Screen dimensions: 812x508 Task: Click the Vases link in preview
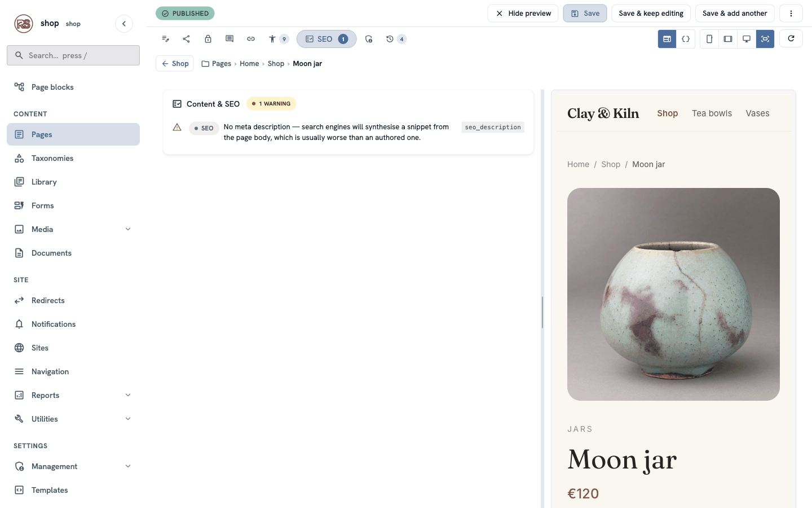tap(757, 113)
